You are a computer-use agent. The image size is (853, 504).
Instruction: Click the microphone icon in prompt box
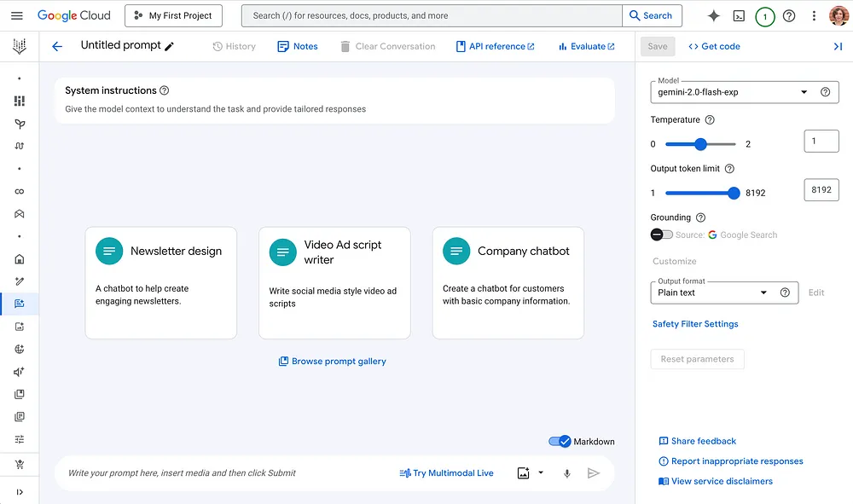click(x=567, y=473)
